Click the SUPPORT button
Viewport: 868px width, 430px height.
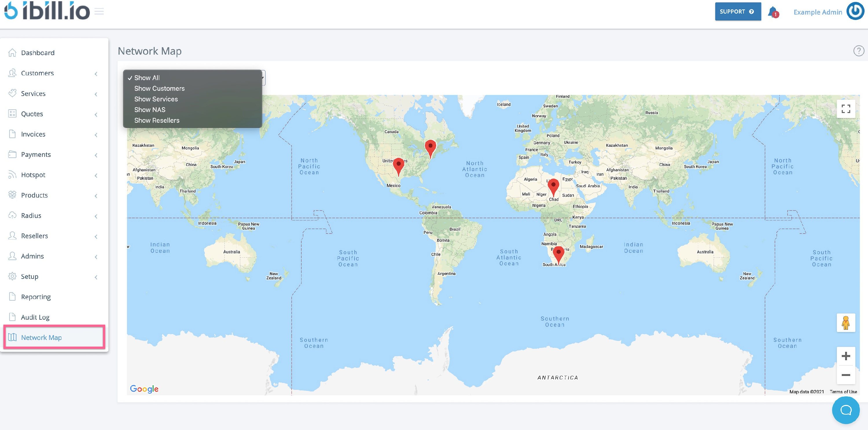click(738, 11)
